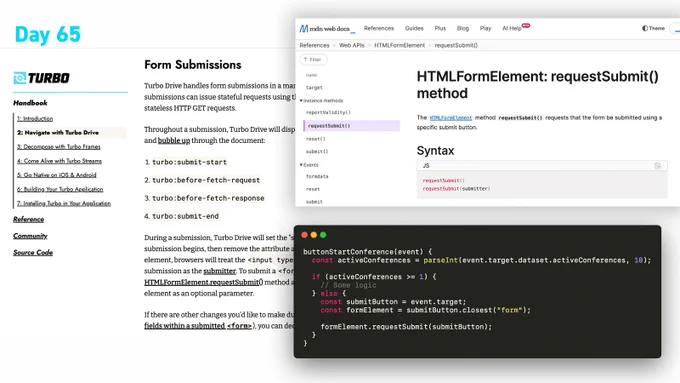
Task: Toggle the MDN Theme switcher
Action: click(653, 28)
